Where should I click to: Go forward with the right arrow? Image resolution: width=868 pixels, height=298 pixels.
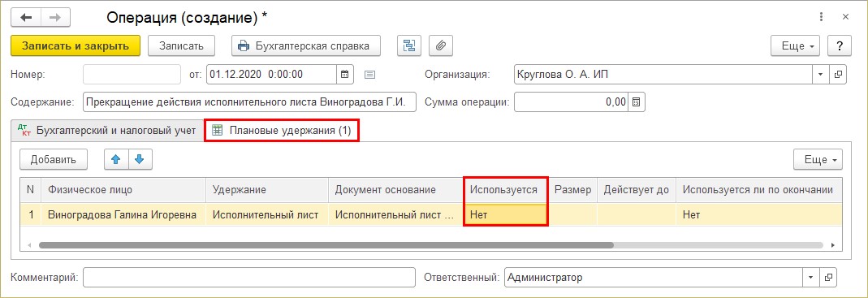(x=54, y=18)
